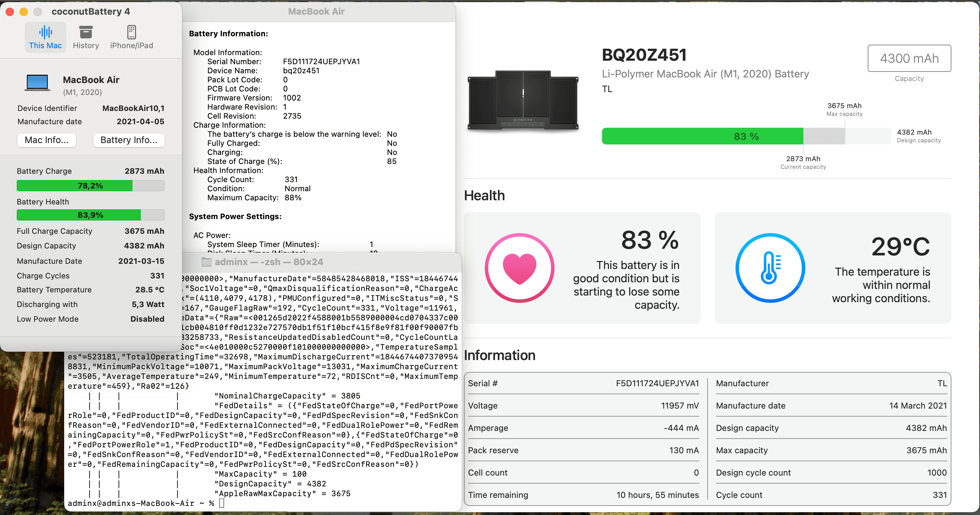Image resolution: width=980 pixels, height=515 pixels.
Task: Click the 4300 mAh capacity field
Action: 909,58
